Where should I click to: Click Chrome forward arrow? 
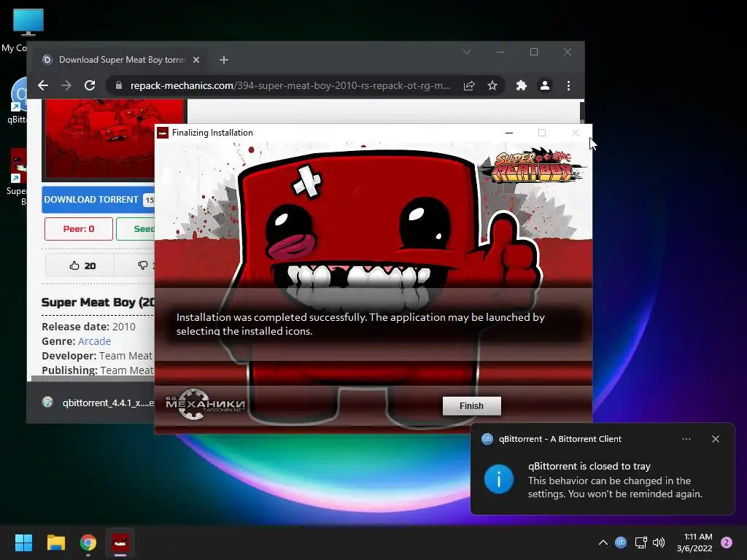pyautogui.click(x=66, y=86)
